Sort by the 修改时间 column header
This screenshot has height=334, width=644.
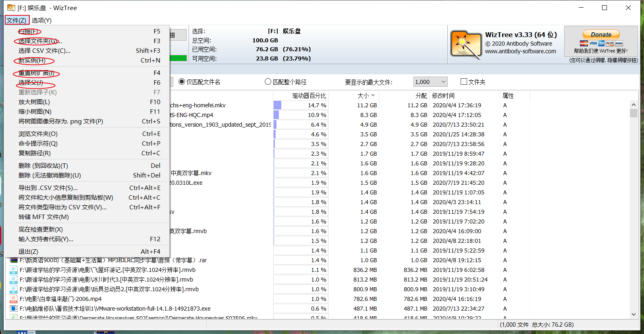464,96
